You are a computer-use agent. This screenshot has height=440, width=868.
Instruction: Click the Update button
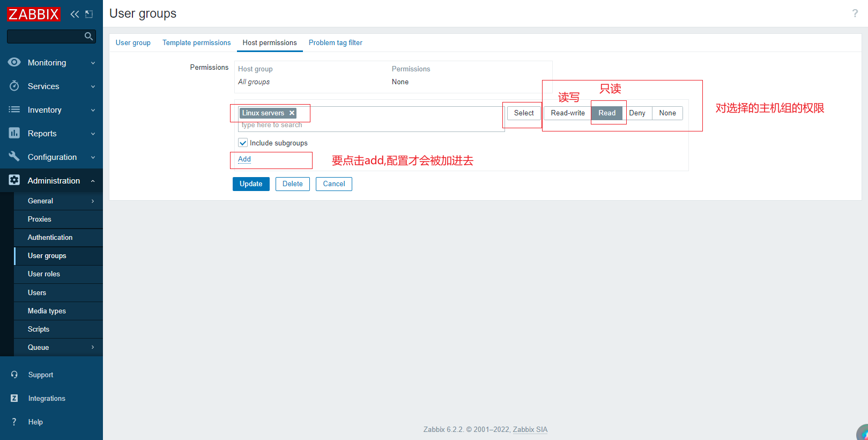251,184
